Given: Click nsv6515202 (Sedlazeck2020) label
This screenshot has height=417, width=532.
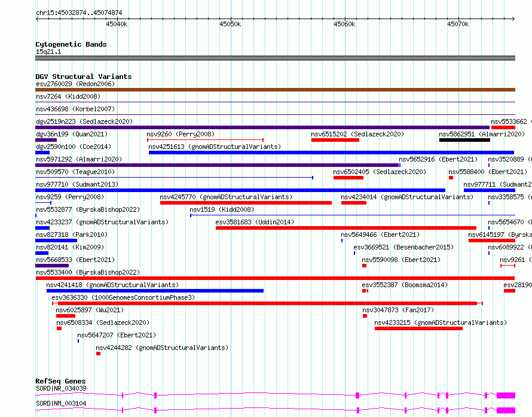Looking at the screenshot, I should pos(357,134).
